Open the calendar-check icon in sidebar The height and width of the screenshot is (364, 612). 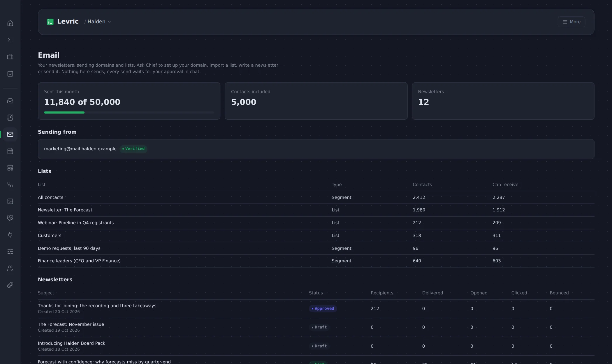point(10,74)
